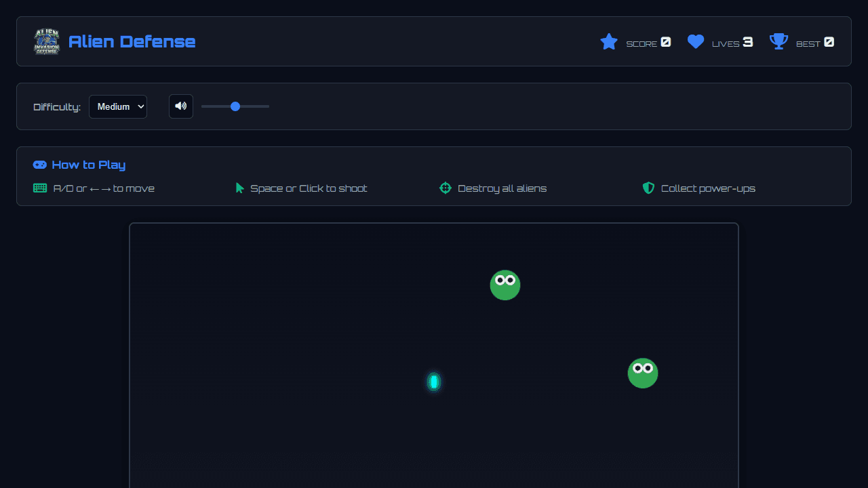The height and width of the screenshot is (488, 868).
Task: Click the 'Destroy all aliens' text
Action: (502, 188)
